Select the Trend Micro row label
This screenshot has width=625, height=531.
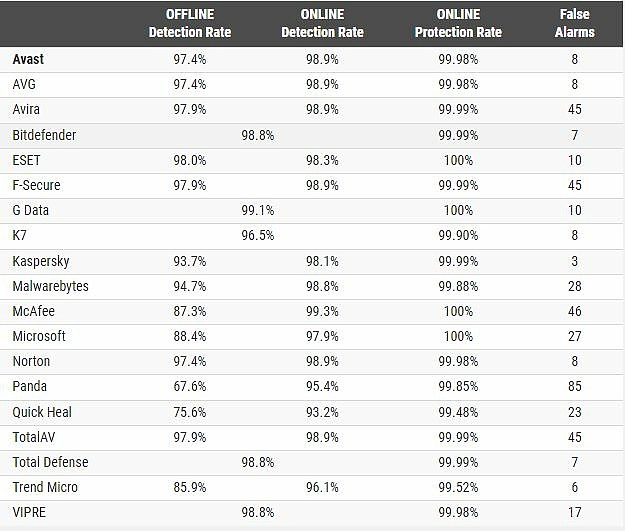click(x=45, y=487)
